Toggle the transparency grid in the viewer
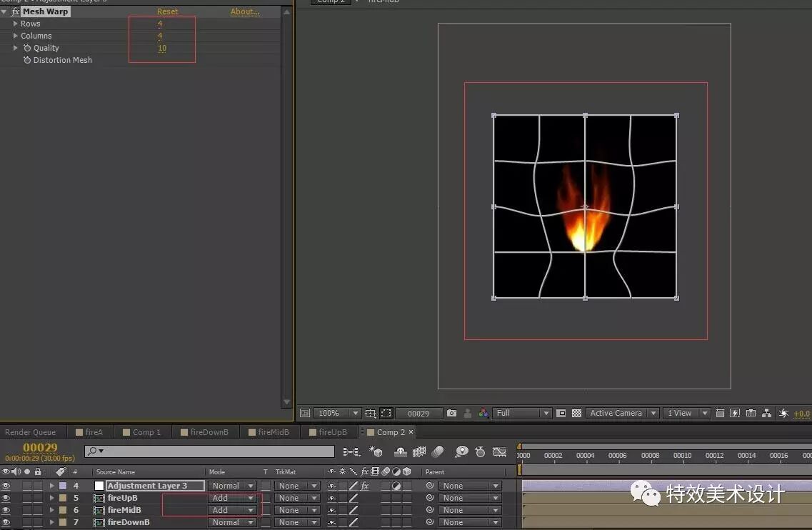This screenshot has width=812, height=530. 576,413
